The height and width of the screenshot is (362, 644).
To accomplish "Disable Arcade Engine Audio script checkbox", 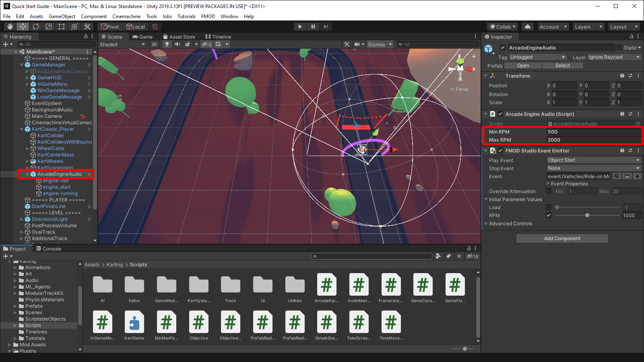I will [x=500, y=114].
